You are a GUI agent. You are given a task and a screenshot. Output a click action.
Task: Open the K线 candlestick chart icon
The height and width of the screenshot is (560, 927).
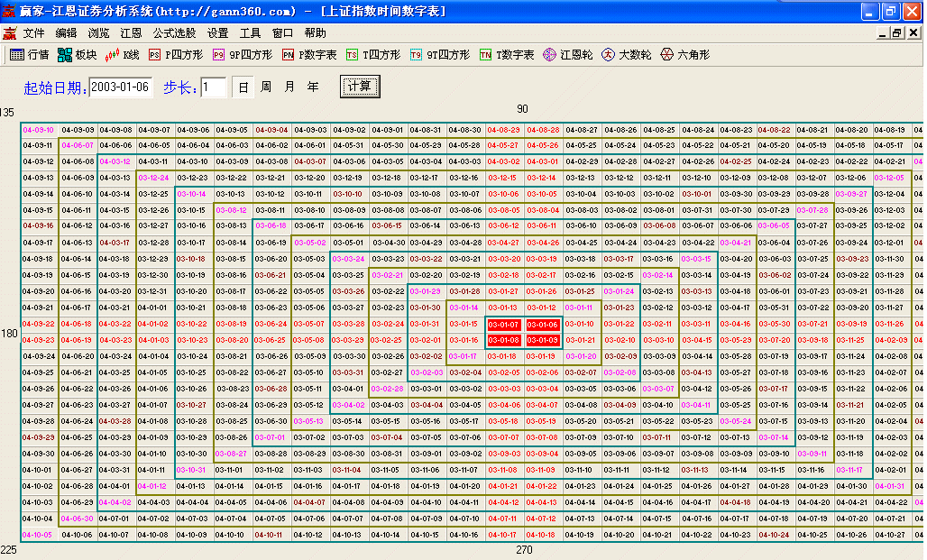[x=122, y=55]
